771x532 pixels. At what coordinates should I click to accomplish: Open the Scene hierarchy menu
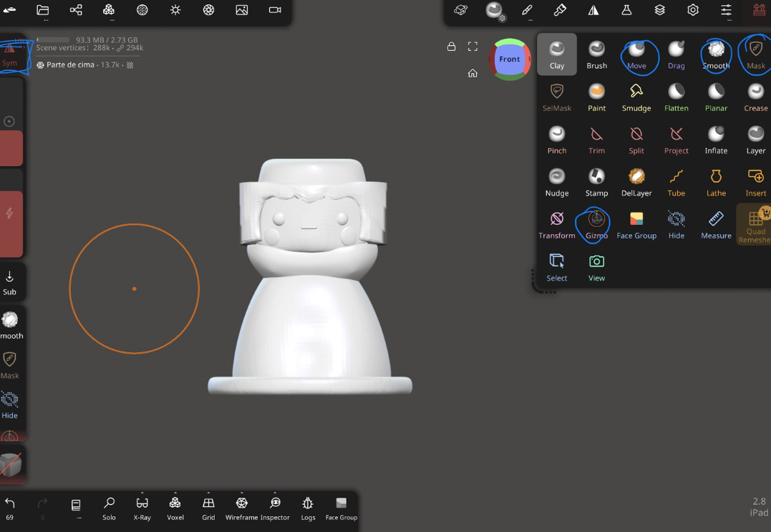click(76, 10)
